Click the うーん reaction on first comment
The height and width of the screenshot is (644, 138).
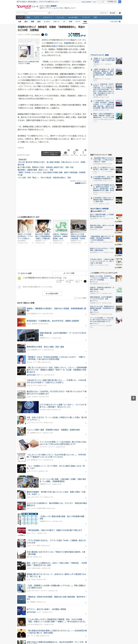point(79,281)
